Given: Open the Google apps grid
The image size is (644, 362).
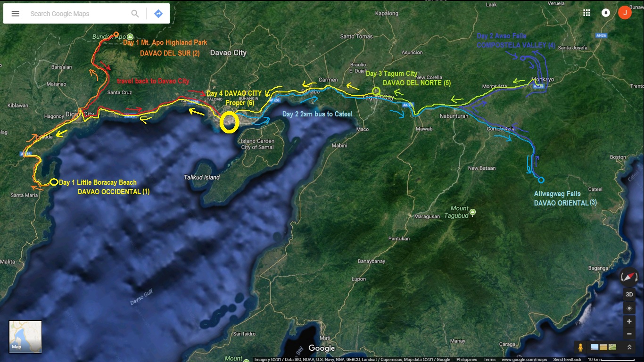Looking at the screenshot, I should [x=587, y=13].
